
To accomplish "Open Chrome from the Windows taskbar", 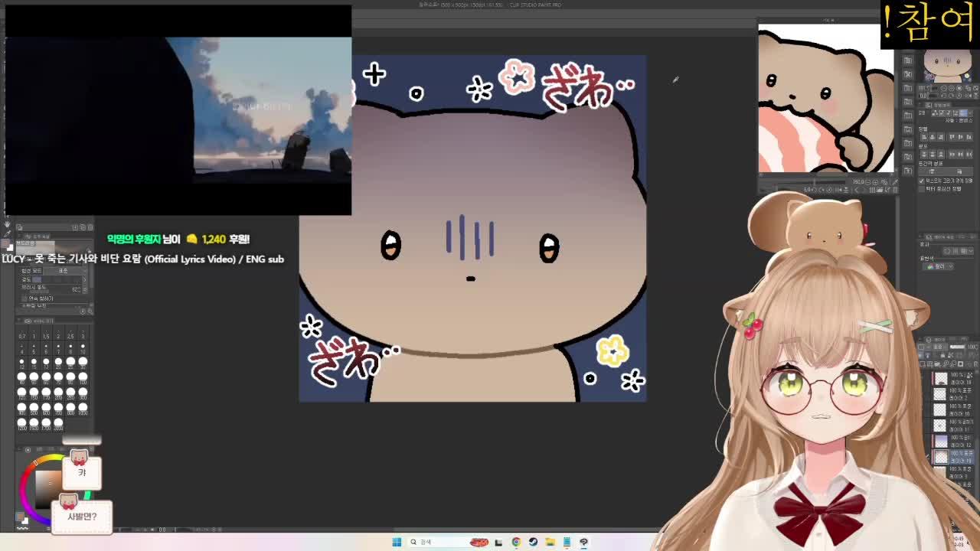I will 516,542.
